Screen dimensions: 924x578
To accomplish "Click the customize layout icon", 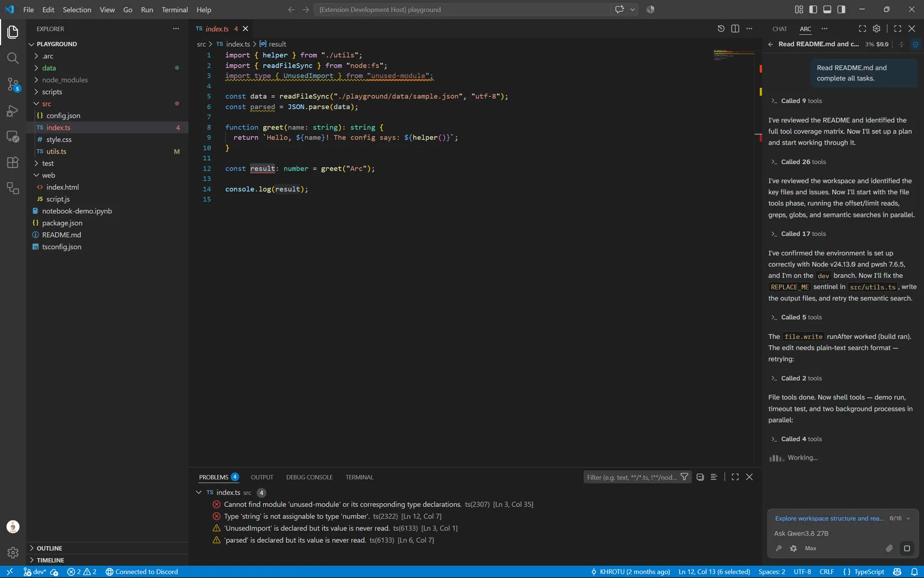I will click(x=799, y=9).
